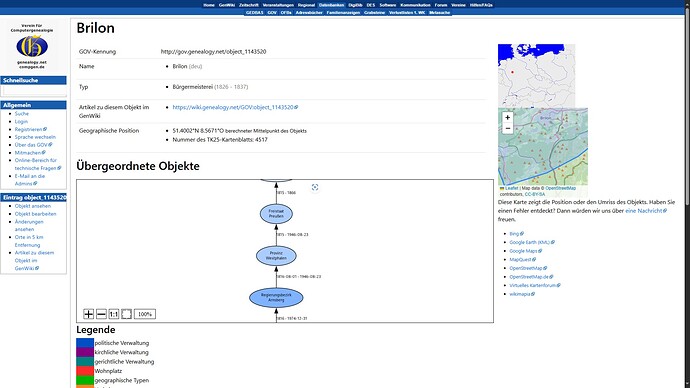Click the Über das GOV link
This screenshot has height=388, width=690.
pos(33,145)
